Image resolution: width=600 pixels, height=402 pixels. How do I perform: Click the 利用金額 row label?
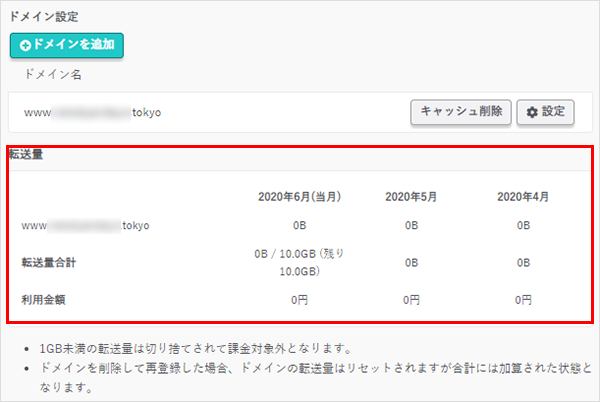pyautogui.click(x=44, y=298)
